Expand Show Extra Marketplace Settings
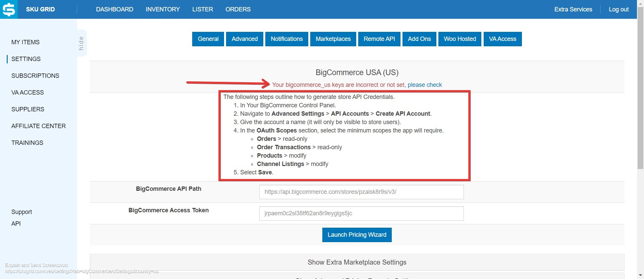The width and height of the screenshot is (644, 279). click(357, 262)
